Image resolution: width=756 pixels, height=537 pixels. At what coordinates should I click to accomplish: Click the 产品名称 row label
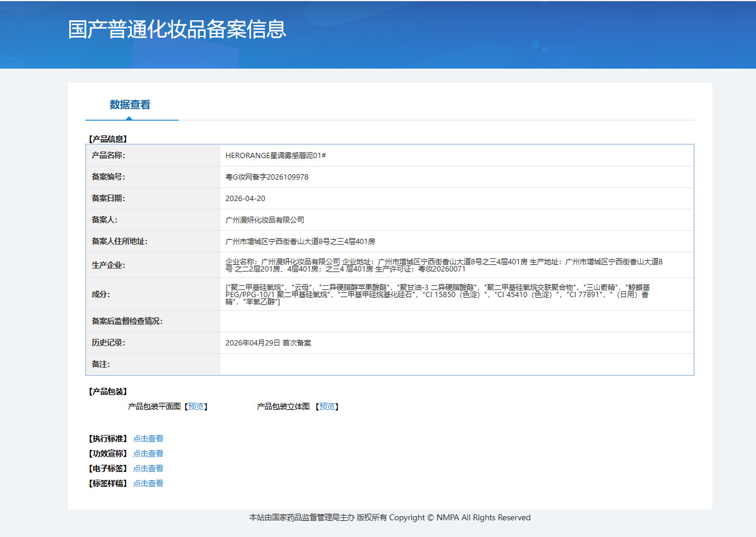(x=109, y=155)
